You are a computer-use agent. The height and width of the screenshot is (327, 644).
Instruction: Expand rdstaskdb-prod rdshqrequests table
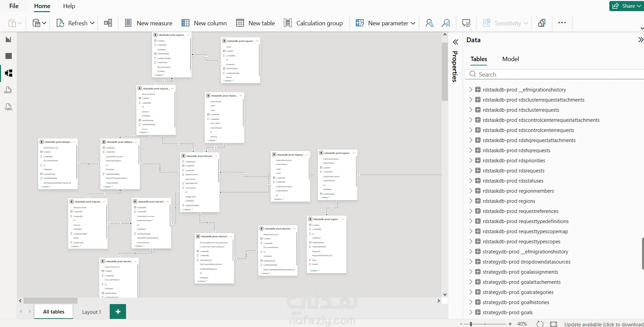[x=471, y=150]
